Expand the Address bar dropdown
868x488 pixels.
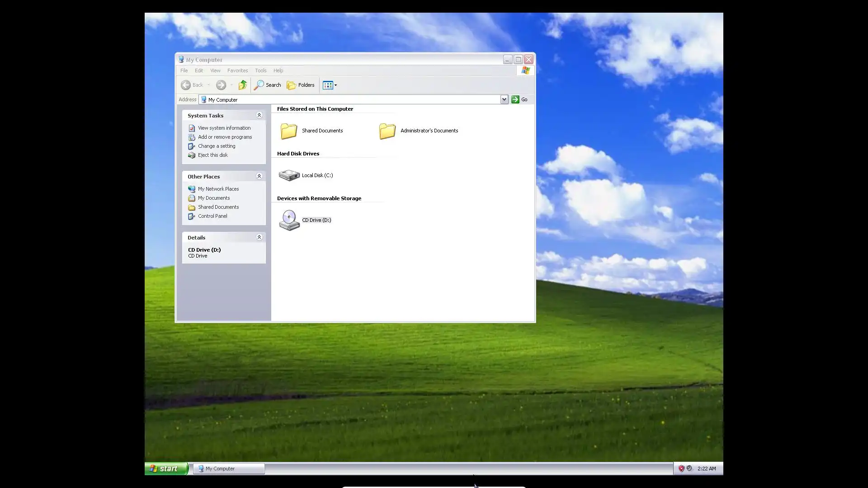pos(504,99)
